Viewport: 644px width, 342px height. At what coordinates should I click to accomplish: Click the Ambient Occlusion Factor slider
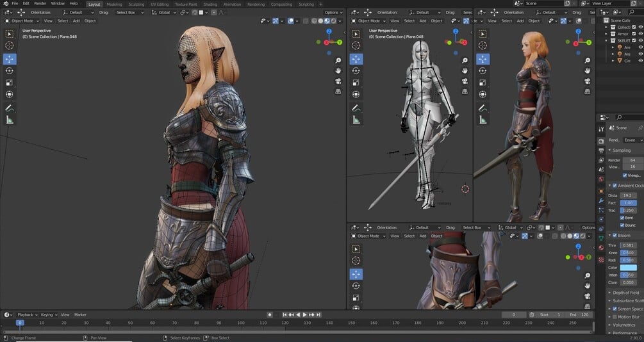coord(629,203)
